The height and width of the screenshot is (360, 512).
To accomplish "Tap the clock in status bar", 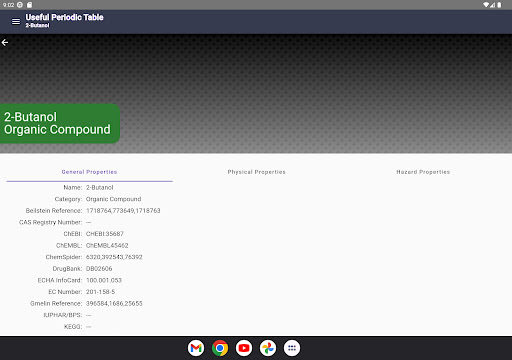I will [x=8, y=5].
